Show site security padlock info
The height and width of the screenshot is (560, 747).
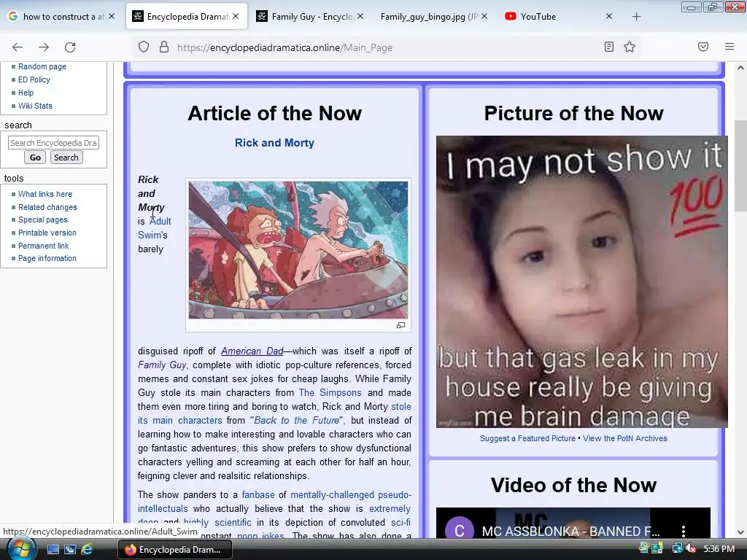[164, 47]
